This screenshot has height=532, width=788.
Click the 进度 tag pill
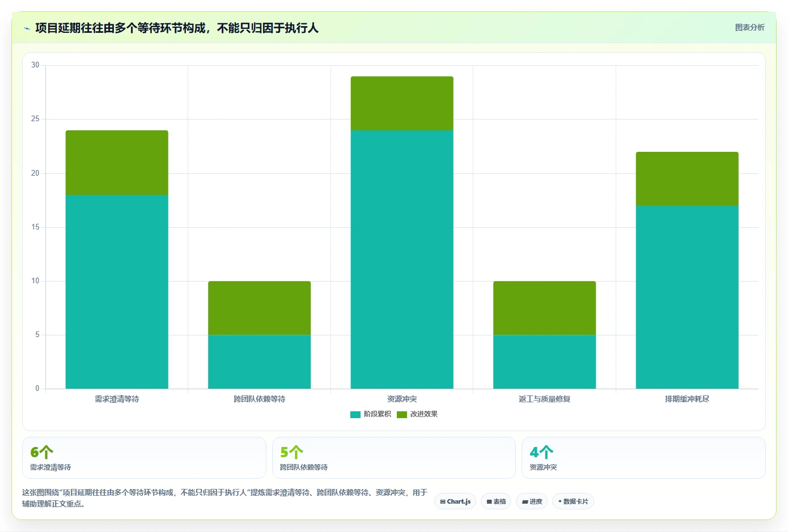point(532,501)
